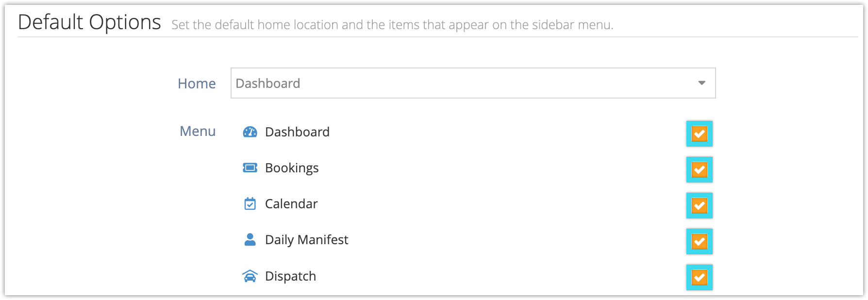Screen dimensions: 868x300
Task: Uncheck the Dispatch menu checkbox
Action: 699,277
